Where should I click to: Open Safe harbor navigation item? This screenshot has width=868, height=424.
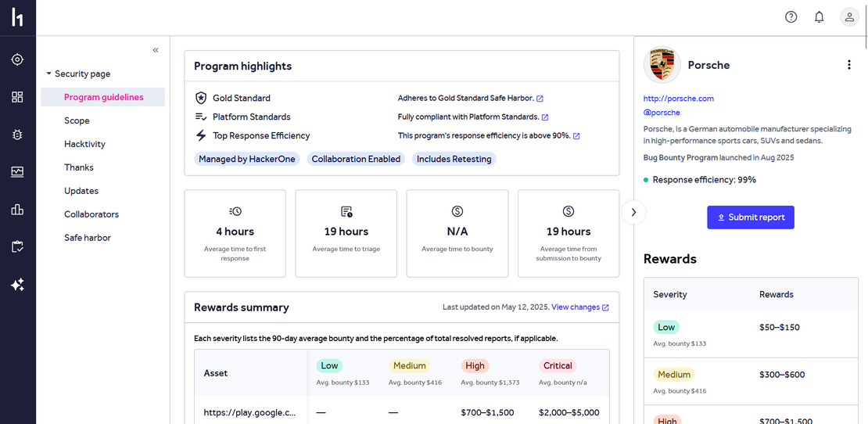(88, 238)
